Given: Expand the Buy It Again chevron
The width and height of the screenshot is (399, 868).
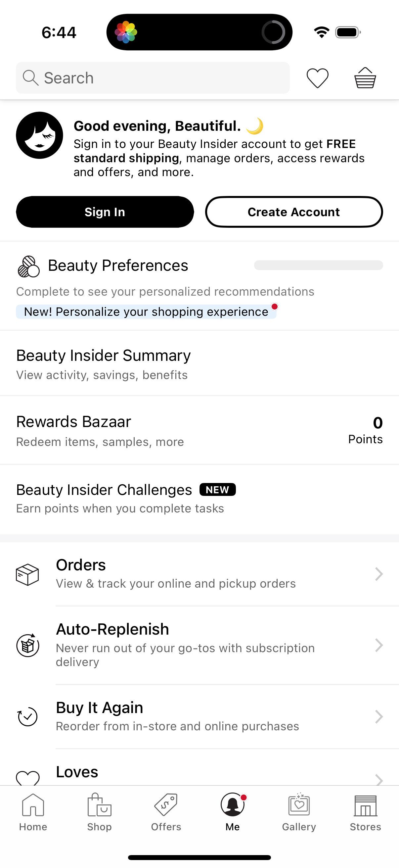Looking at the screenshot, I should point(378,717).
